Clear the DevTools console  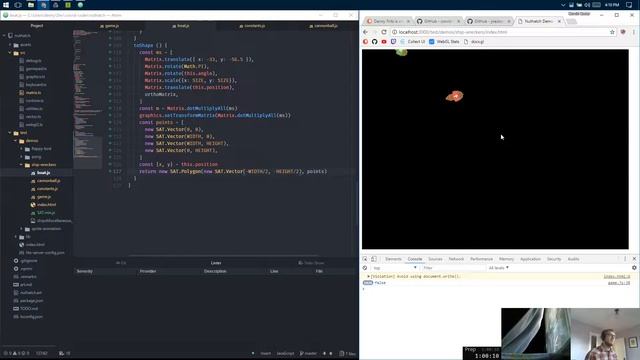click(365, 268)
